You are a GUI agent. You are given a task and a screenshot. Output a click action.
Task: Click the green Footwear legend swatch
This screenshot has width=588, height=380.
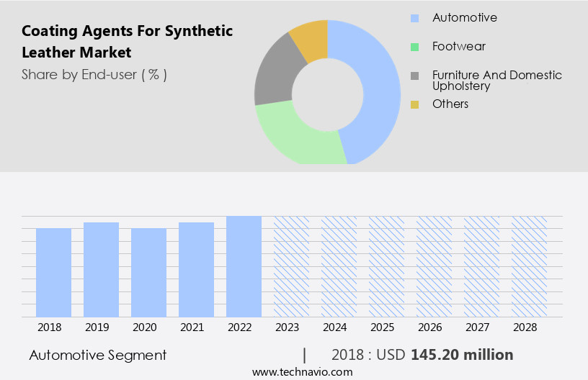coord(414,47)
